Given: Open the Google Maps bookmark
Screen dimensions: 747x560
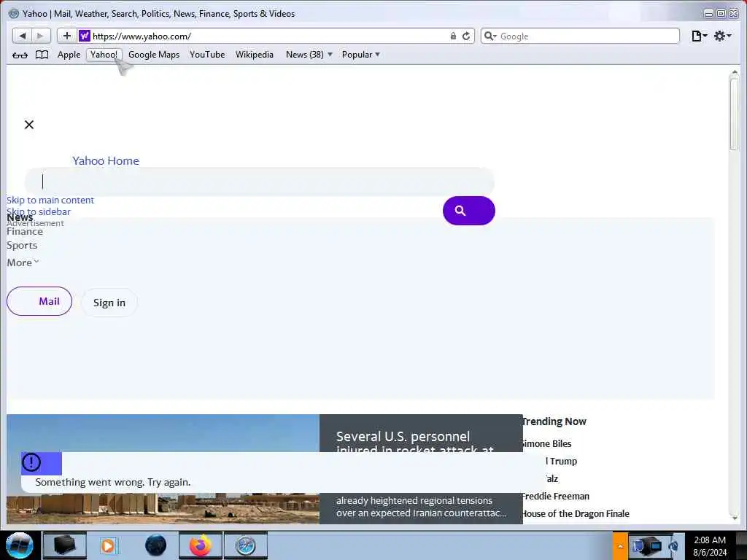Looking at the screenshot, I should (x=154, y=55).
